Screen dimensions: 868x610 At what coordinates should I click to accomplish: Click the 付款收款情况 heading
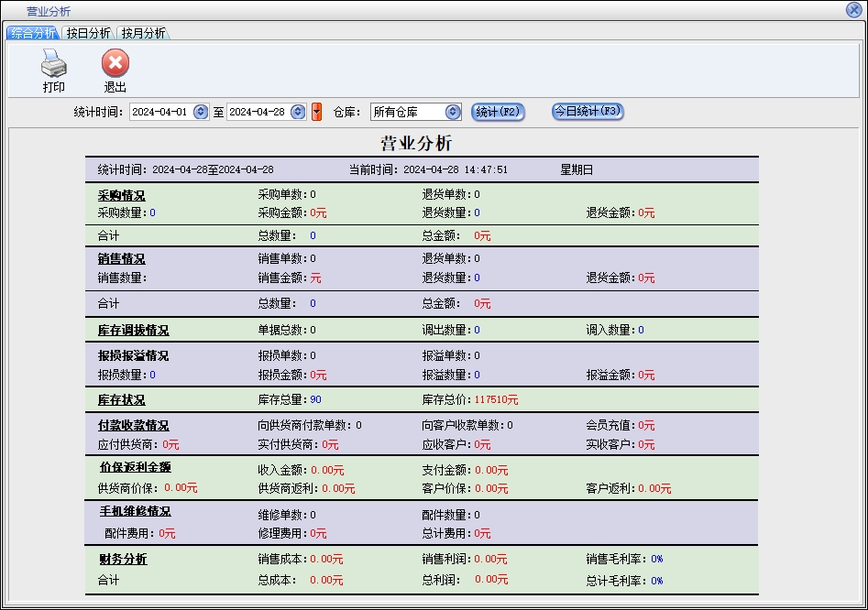[133, 426]
